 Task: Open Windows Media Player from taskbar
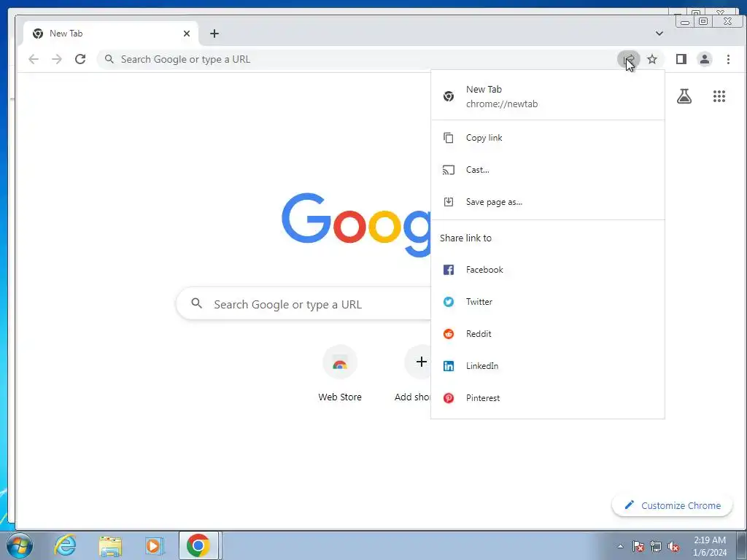tap(153, 545)
